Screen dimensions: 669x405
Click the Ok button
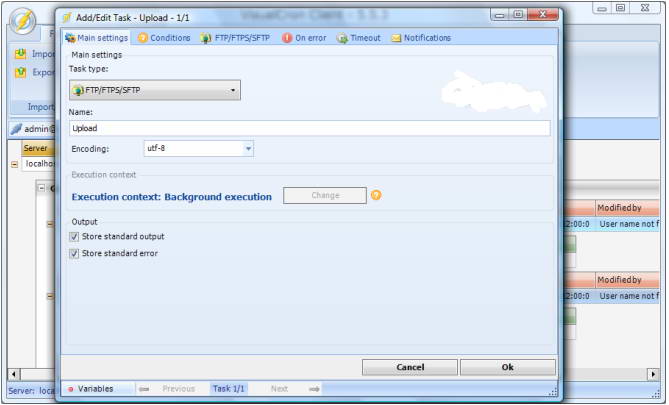click(508, 367)
